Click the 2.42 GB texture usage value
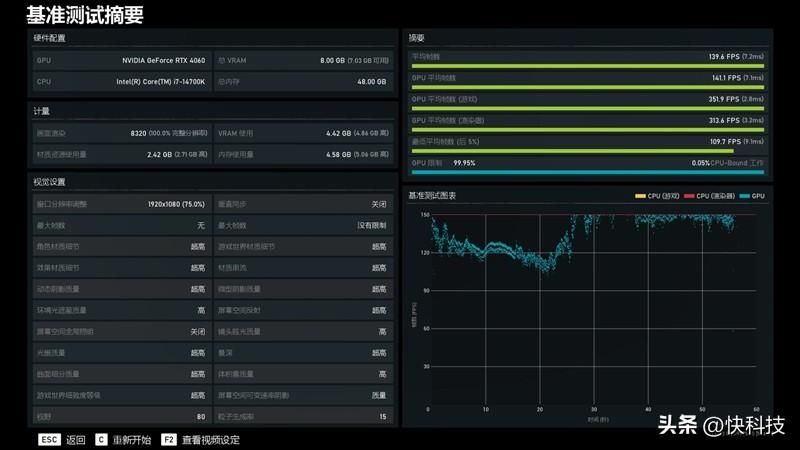 (159, 155)
